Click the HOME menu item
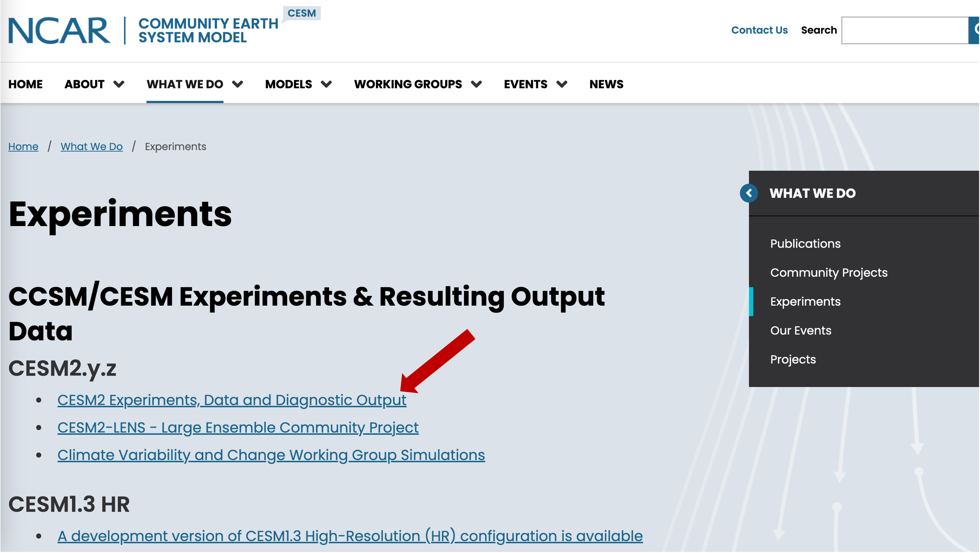 [25, 84]
